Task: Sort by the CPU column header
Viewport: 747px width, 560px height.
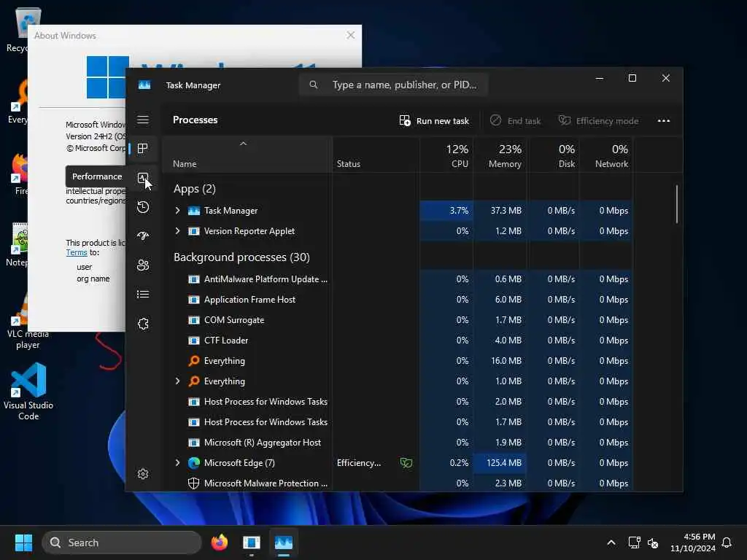Action: click(447, 156)
